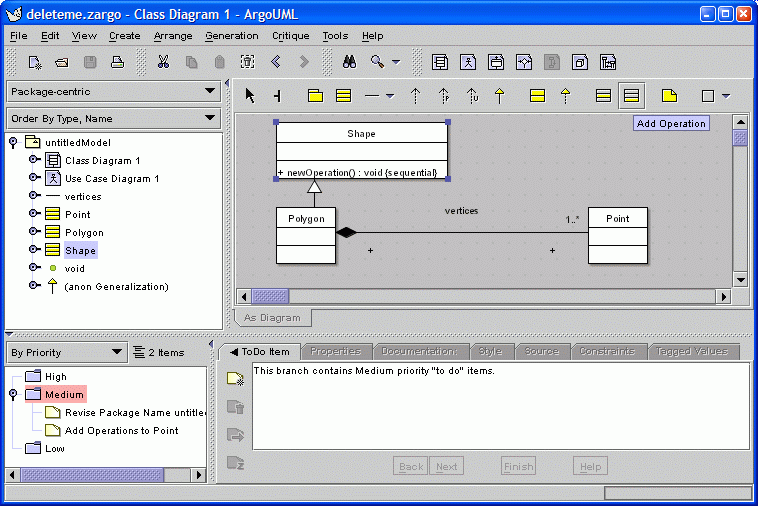Select the Package tool in diagram toolbar
This screenshot has width=758, height=506.
[315, 96]
